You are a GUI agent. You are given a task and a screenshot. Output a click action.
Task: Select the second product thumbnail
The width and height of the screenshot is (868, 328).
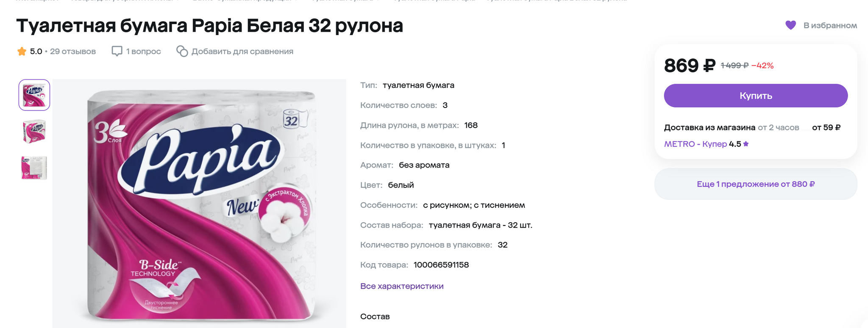click(34, 131)
